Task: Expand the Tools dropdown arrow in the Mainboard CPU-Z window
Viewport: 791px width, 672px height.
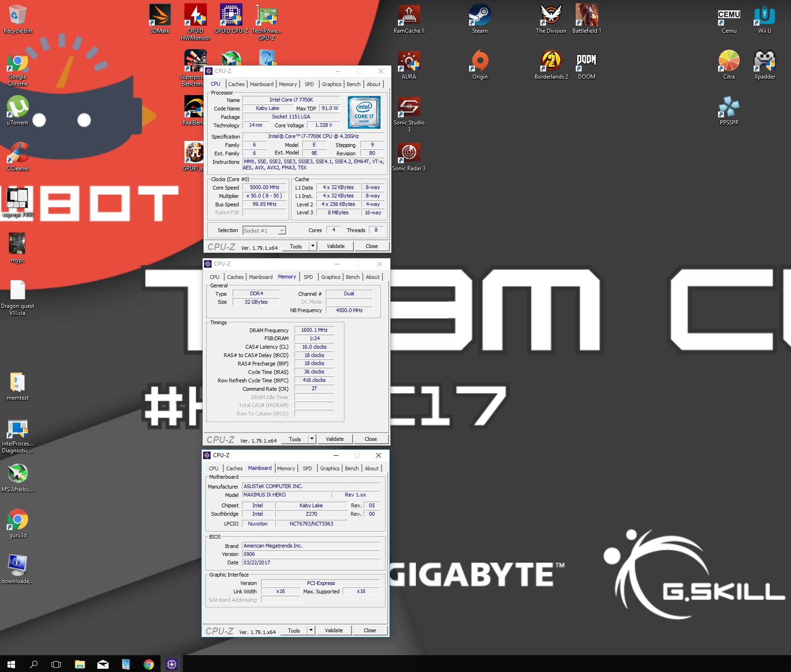Action: click(x=311, y=630)
